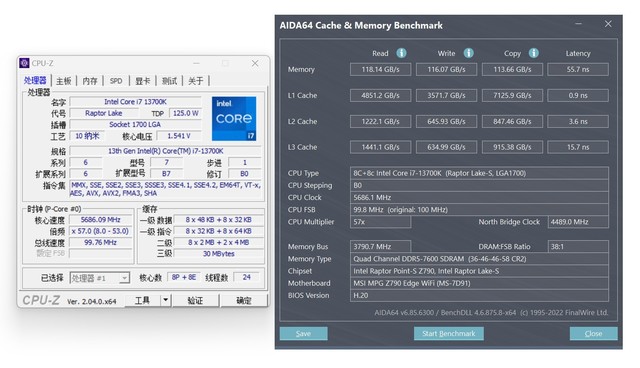Click the CPU-Z title bar app icon
Viewport: 640px width, 368px height.
(24, 63)
